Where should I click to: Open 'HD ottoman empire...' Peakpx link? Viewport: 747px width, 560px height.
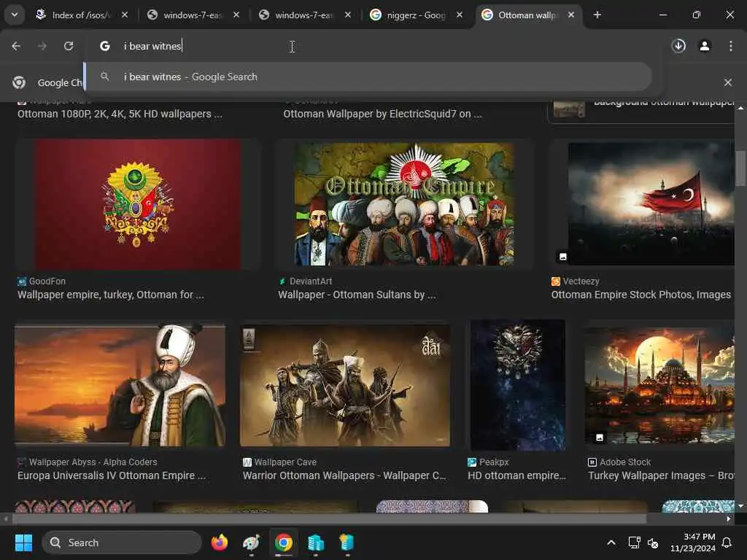click(x=517, y=475)
